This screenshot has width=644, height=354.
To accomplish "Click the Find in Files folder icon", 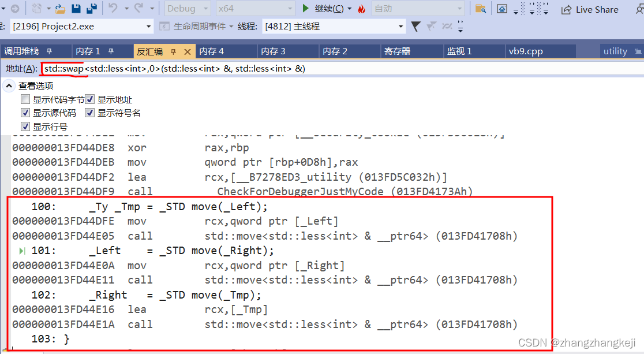I will pyautogui.click(x=481, y=9).
